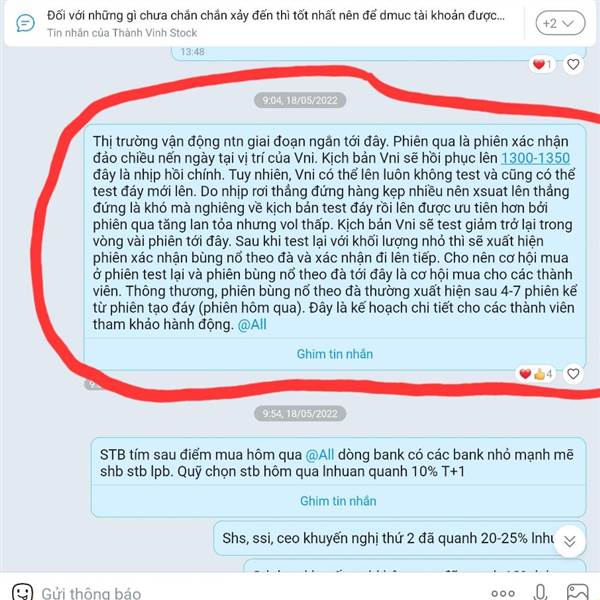Open the sticker emoji picker
This screenshot has width=600, height=600.
[x=22, y=592]
